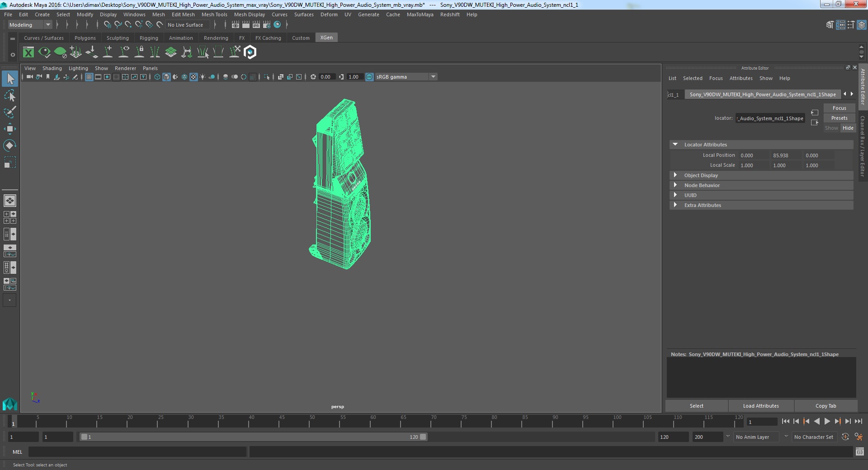Click node output connection icon
This screenshot has width=868, height=470.
815,122
